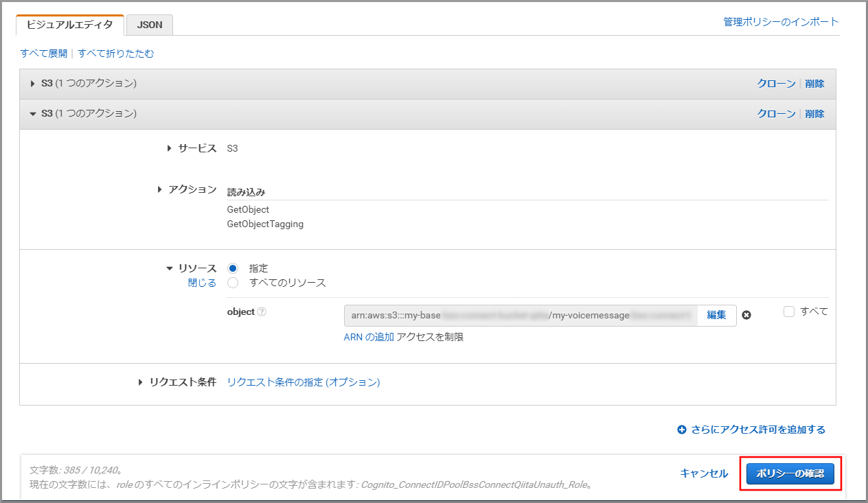The height and width of the screenshot is (503, 868).
Task: Click クローン on the first S3 row
Action: pos(776,84)
